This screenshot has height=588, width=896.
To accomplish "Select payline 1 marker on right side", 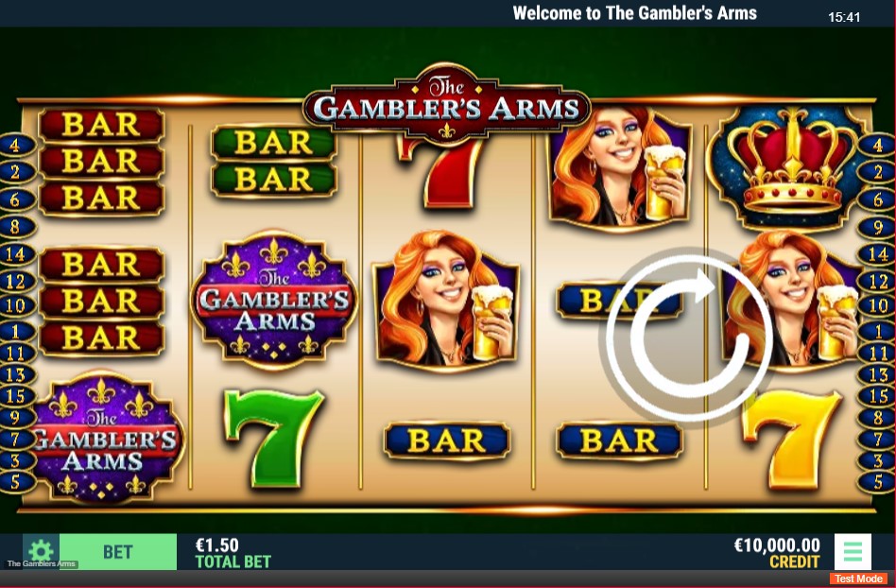I will pyautogui.click(x=878, y=331).
